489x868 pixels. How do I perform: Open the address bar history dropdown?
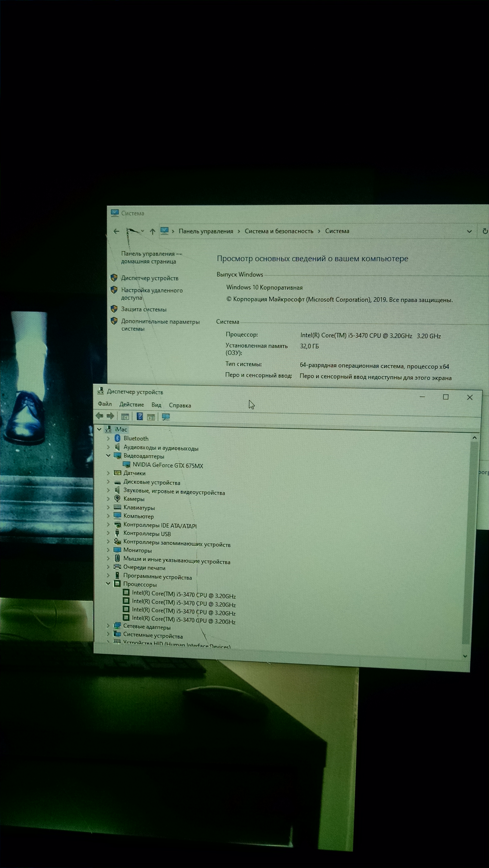(469, 231)
